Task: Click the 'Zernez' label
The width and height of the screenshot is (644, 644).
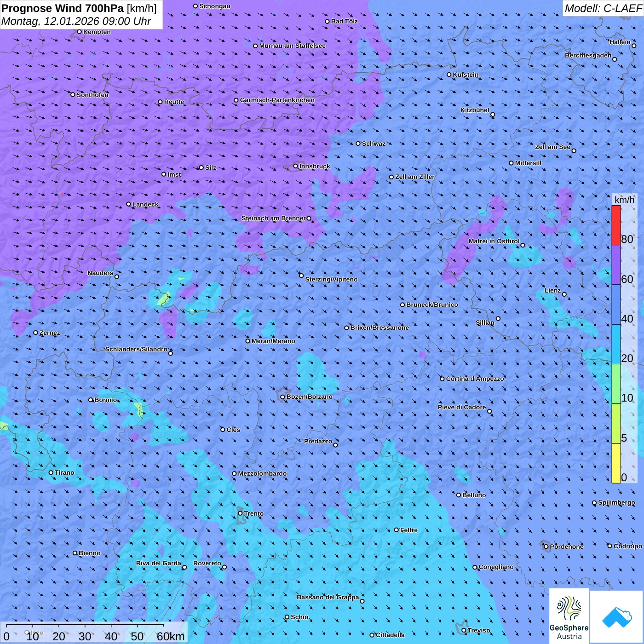Action: point(50,333)
